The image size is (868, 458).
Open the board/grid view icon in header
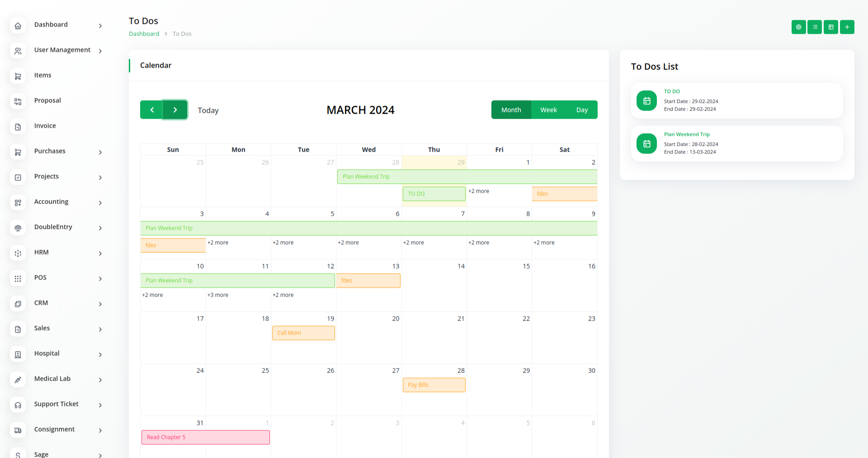click(x=831, y=27)
